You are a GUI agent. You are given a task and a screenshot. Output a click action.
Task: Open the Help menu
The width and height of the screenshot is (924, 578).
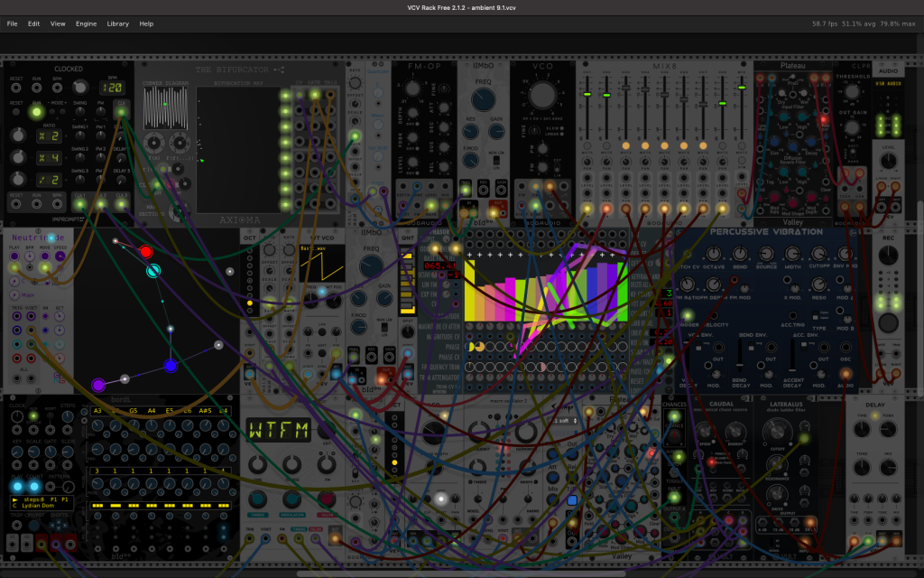146,23
